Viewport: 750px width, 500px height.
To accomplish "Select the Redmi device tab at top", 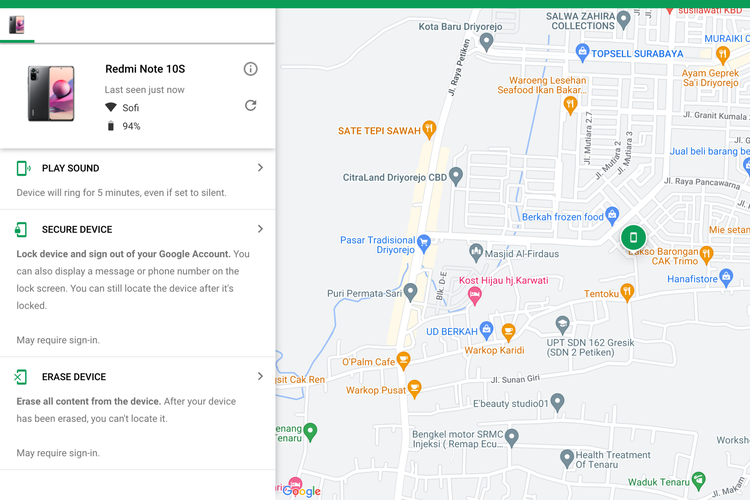I will (17, 25).
